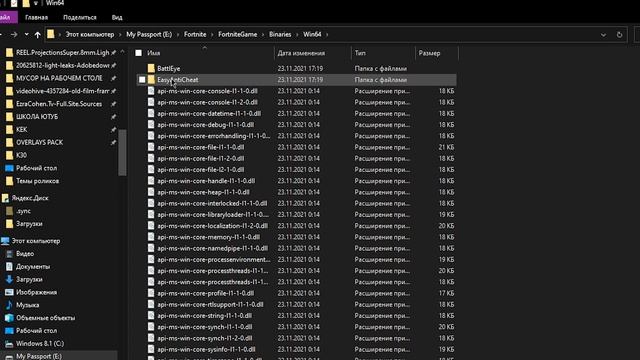Open the Вид ribbon tab

[x=117, y=18]
